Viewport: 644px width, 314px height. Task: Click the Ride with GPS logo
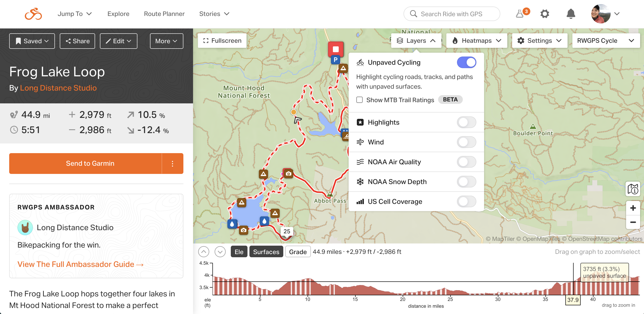tap(33, 14)
